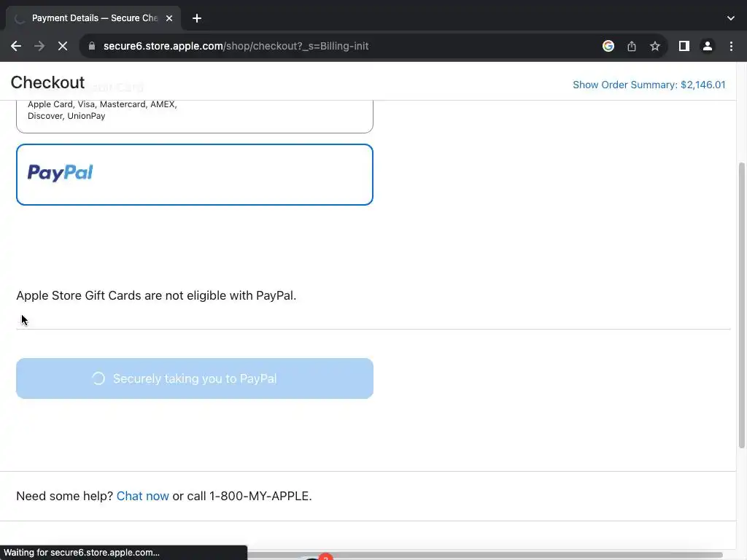Expand the tab search dropdown arrow

(731, 18)
